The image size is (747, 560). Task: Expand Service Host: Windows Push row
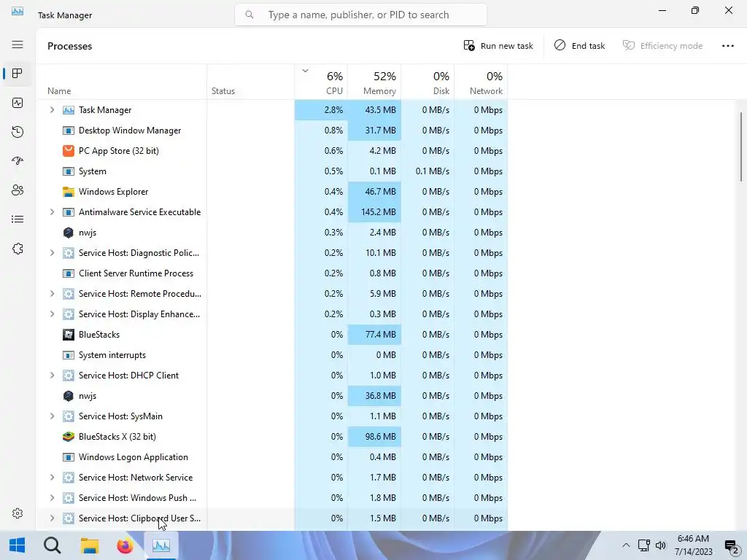(x=53, y=498)
